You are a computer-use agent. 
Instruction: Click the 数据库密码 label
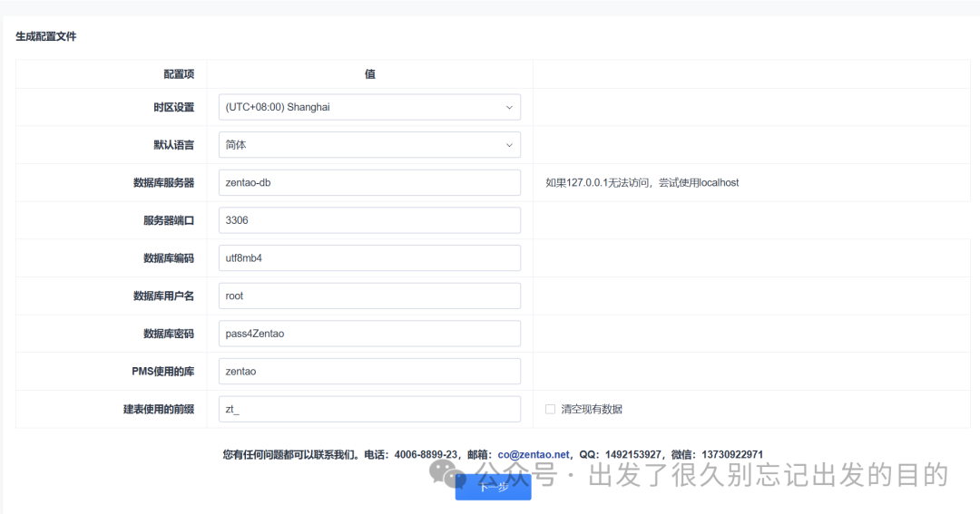pyautogui.click(x=169, y=334)
